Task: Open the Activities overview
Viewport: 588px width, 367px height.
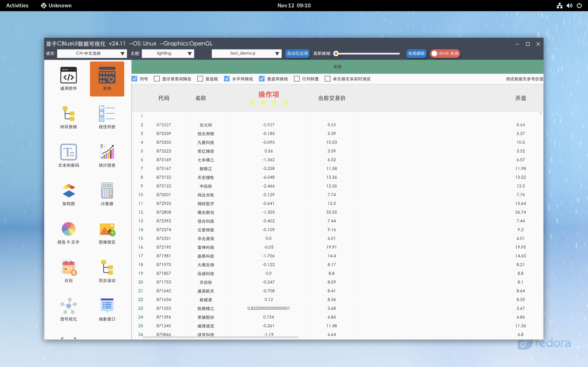Action: [17, 5]
